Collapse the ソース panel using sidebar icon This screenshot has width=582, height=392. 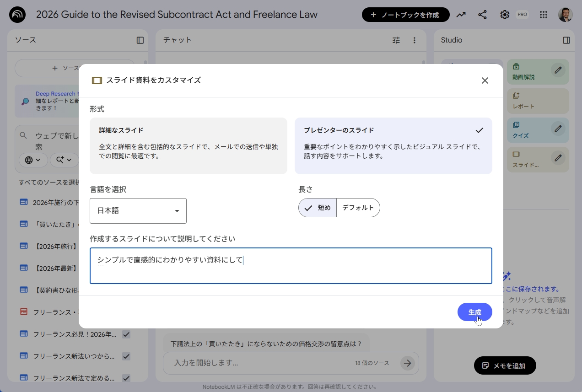140,40
